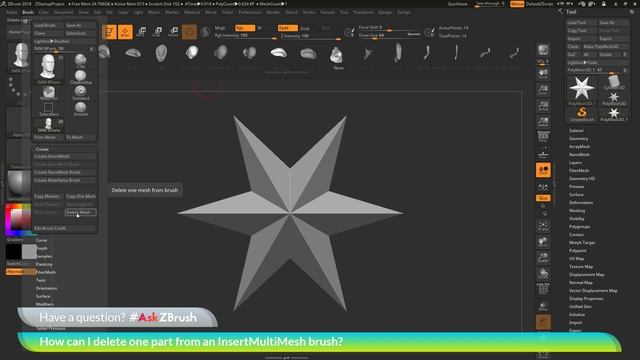Toggle the orange Local symmetry button

pos(543,170)
